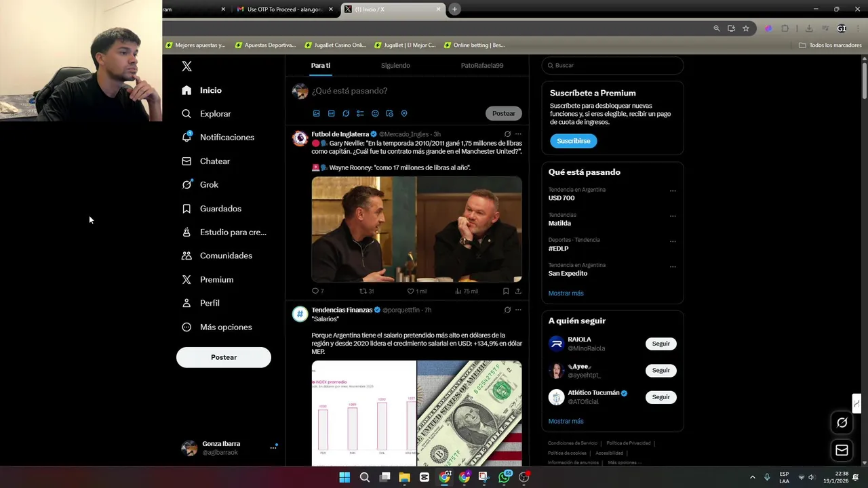Viewport: 868px width, 488px height.
Task: Open the emoji picker in composer
Action: tap(375, 113)
